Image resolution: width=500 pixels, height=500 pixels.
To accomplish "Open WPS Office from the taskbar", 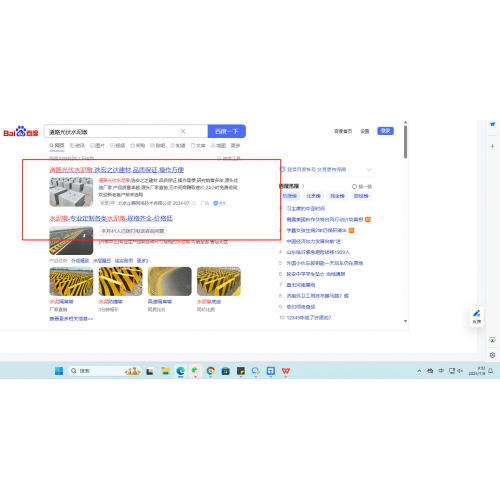I will click(x=286, y=371).
